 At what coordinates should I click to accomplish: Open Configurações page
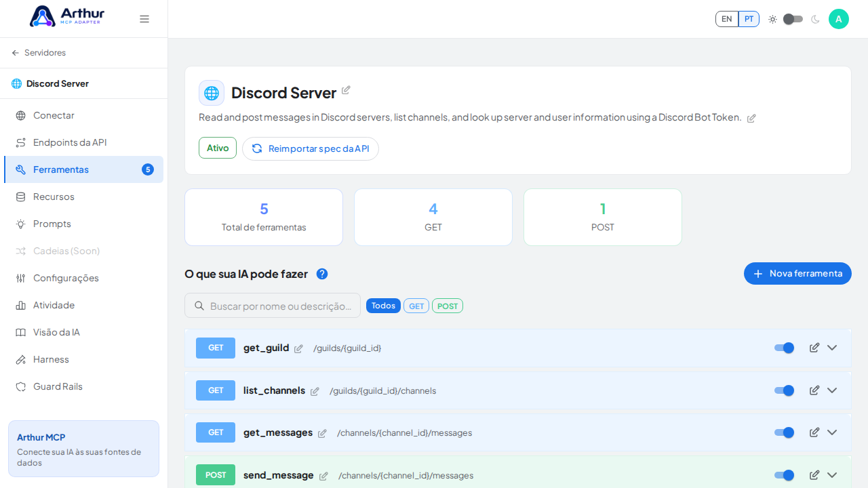pyautogui.click(x=83, y=278)
